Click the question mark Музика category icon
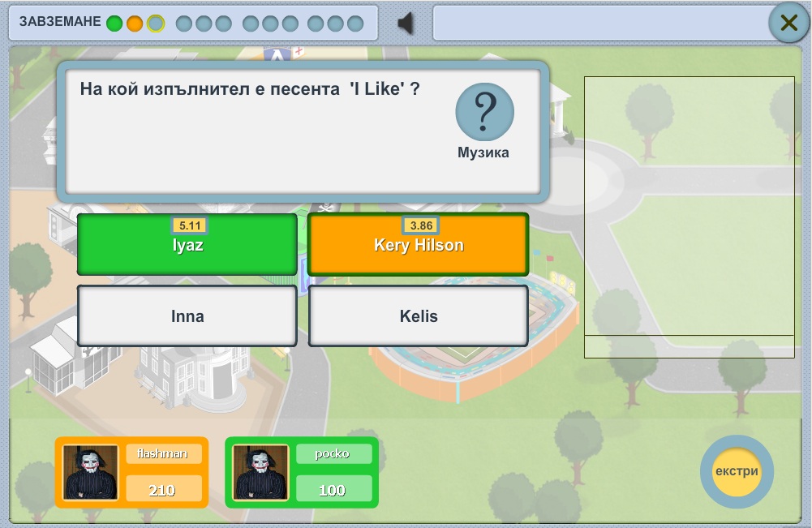812x528 pixels. point(484,113)
